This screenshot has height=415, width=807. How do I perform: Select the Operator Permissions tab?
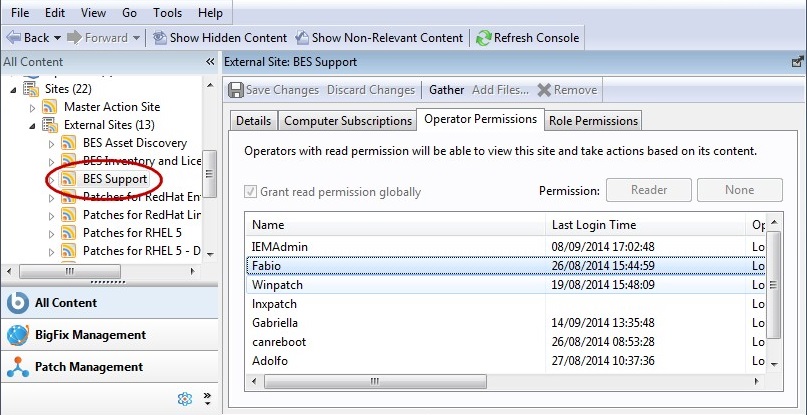click(480, 119)
